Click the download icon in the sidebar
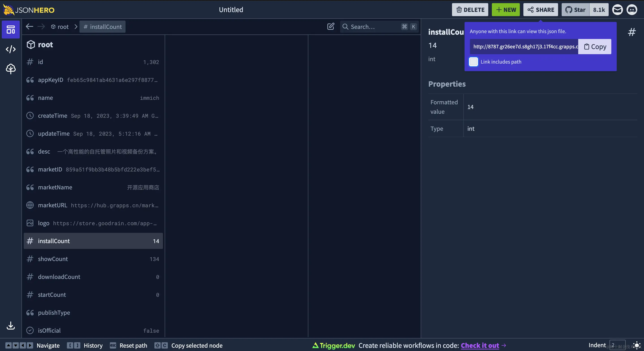This screenshot has height=351, width=644. pyautogui.click(x=11, y=325)
